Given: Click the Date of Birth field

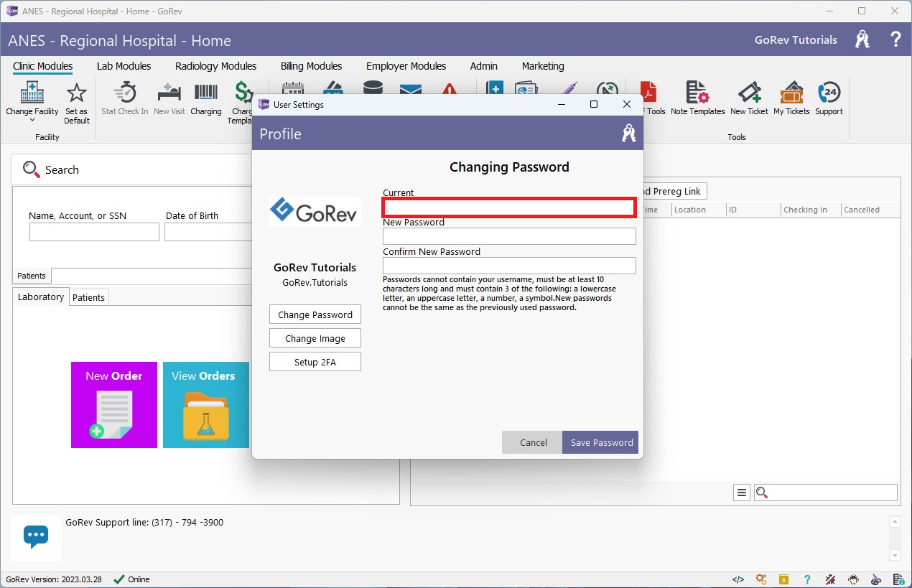Looking at the screenshot, I should tap(208, 232).
